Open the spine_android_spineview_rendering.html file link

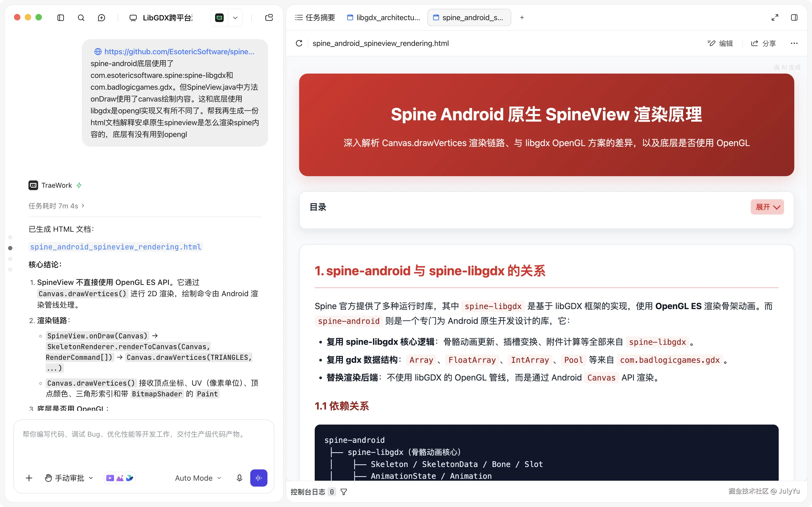click(116, 247)
